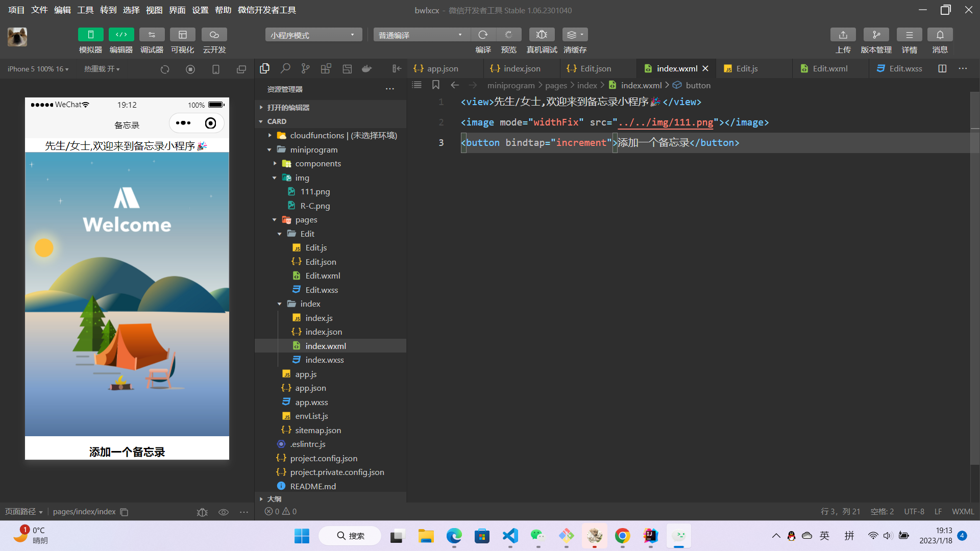Click the split editor icon

coord(942,68)
